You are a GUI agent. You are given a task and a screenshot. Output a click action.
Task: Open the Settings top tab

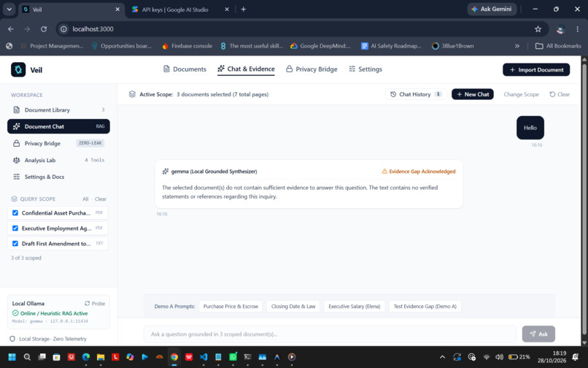click(365, 69)
